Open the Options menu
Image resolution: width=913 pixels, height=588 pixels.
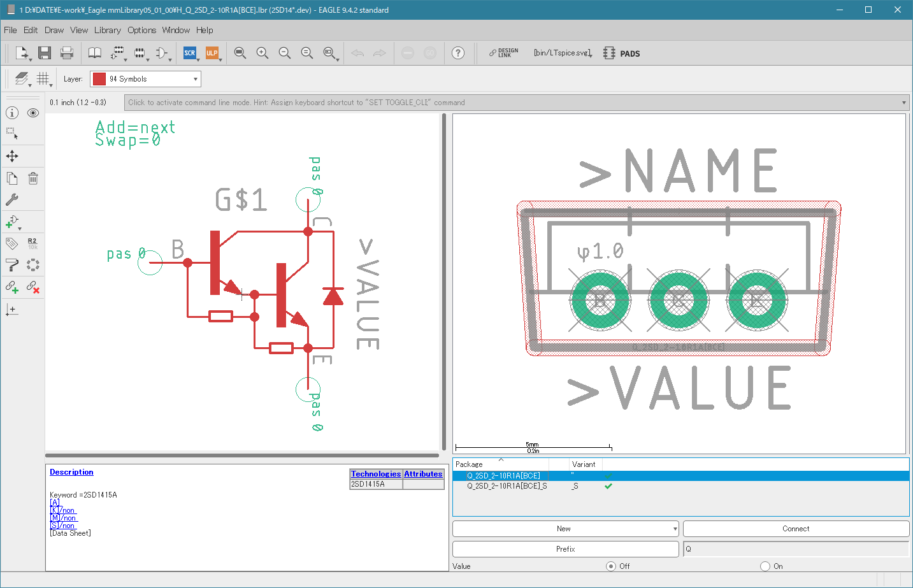(141, 30)
